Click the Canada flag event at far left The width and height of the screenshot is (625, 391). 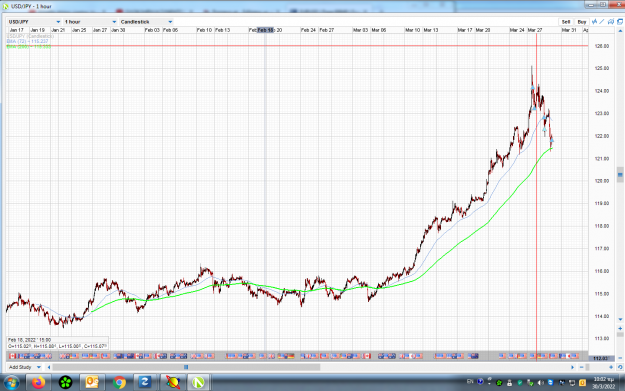click(x=13, y=356)
